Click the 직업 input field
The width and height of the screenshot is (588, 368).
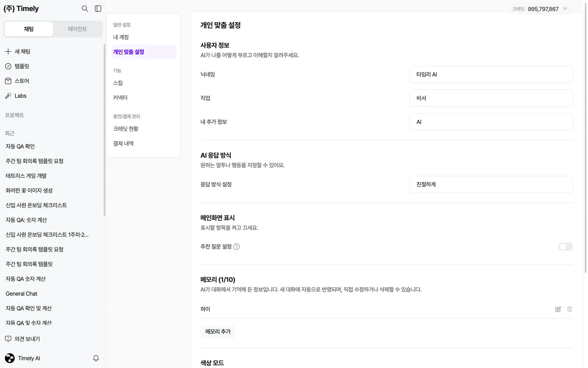coord(491,98)
